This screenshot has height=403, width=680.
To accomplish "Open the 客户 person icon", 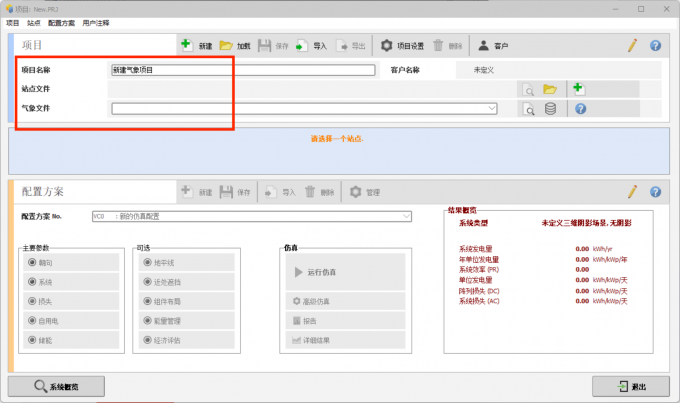I will 483,45.
